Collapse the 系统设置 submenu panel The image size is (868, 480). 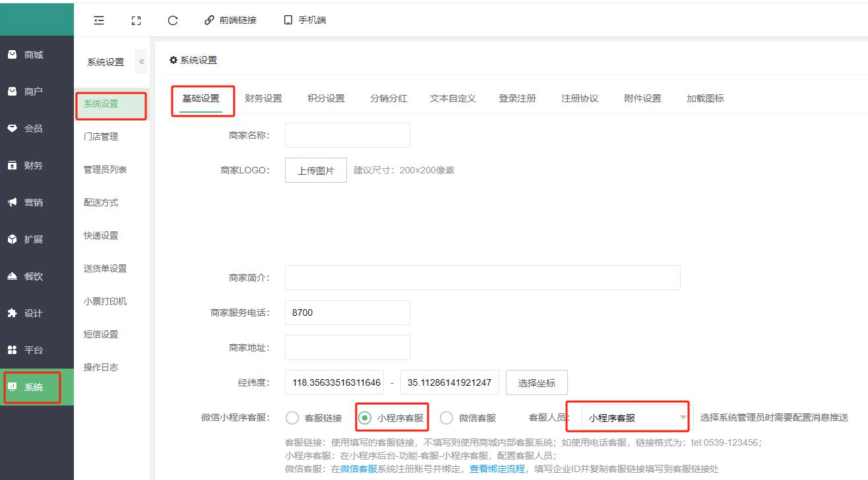coord(141,62)
